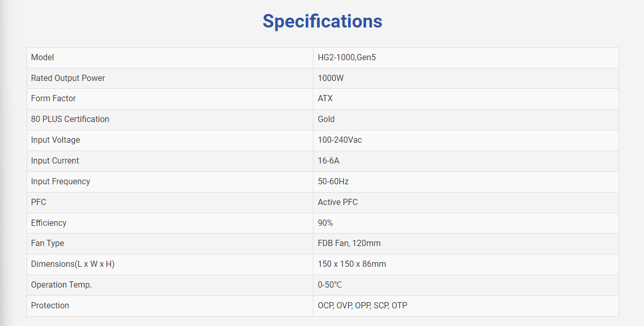Screen dimensions: 644x326
Task: Click the ATX value
Action: 325,98
